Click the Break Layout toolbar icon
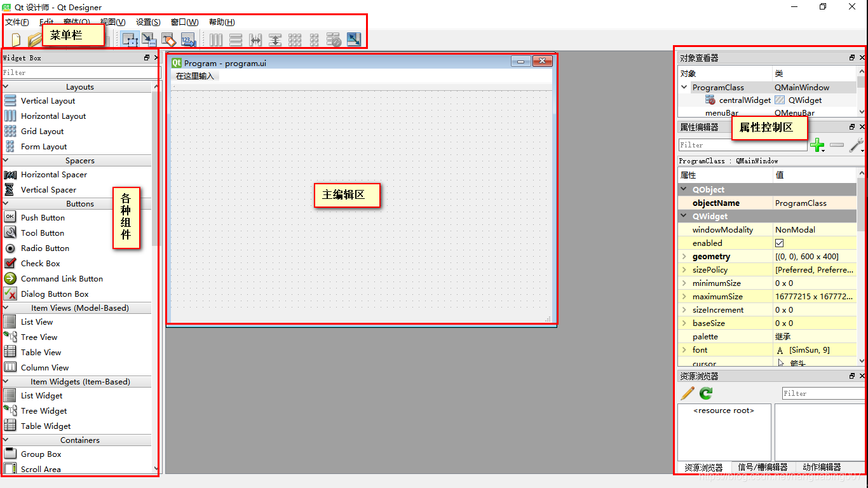This screenshot has width=868, height=488. pos(334,40)
